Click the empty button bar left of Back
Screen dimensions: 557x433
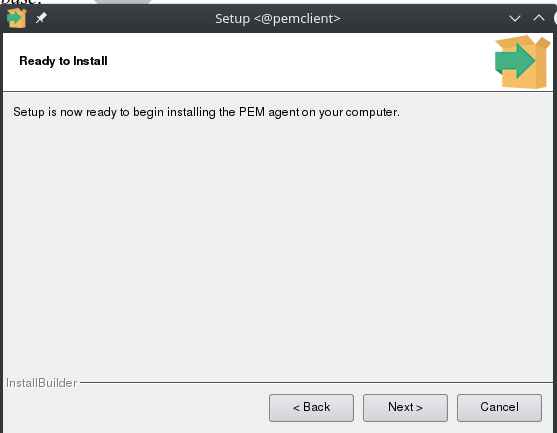135,408
